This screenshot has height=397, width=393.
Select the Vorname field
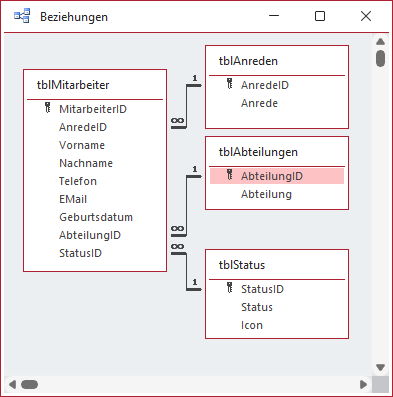tap(82, 145)
